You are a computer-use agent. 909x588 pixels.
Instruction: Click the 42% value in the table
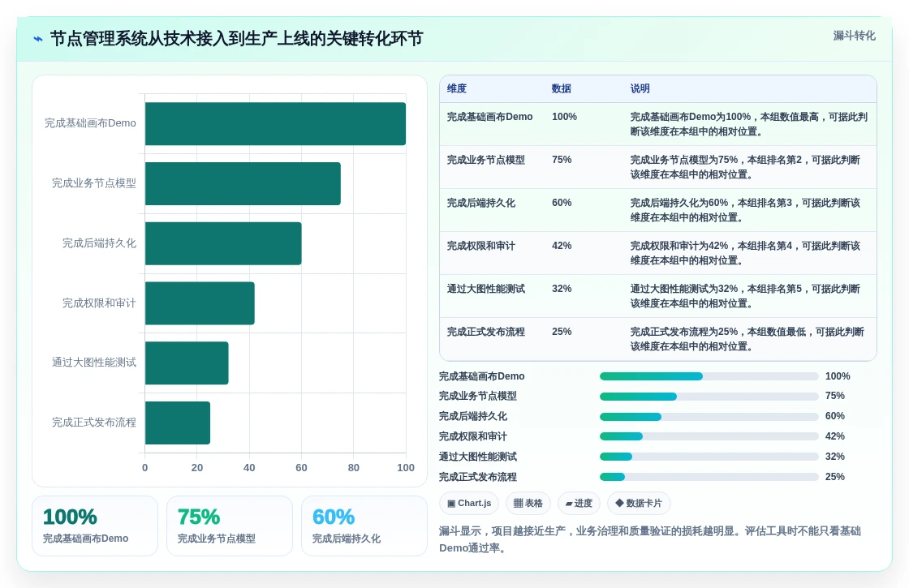[562, 246]
